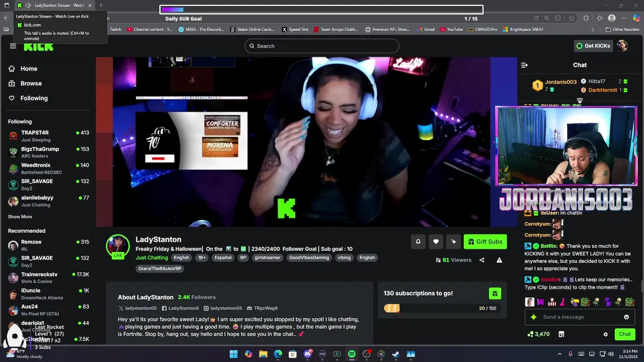Click the Search field

point(322,46)
